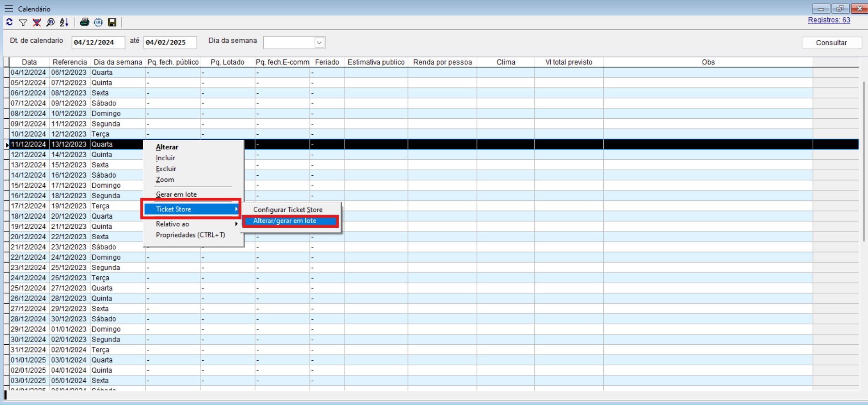Open the filter funnel tool
Screen dimensions: 868x405
point(23,22)
